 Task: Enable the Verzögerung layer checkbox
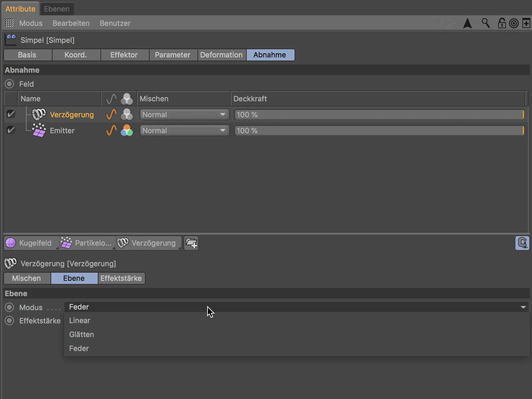[x=11, y=114]
